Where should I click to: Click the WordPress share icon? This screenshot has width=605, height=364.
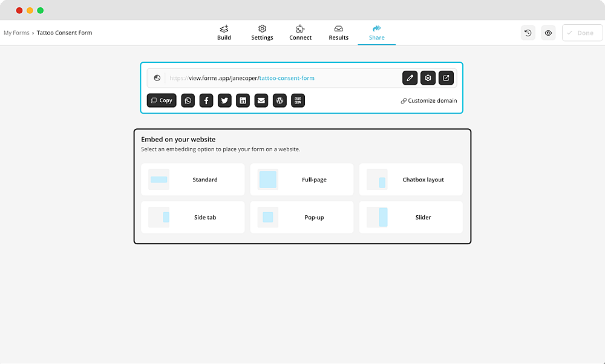coord(280,100)
